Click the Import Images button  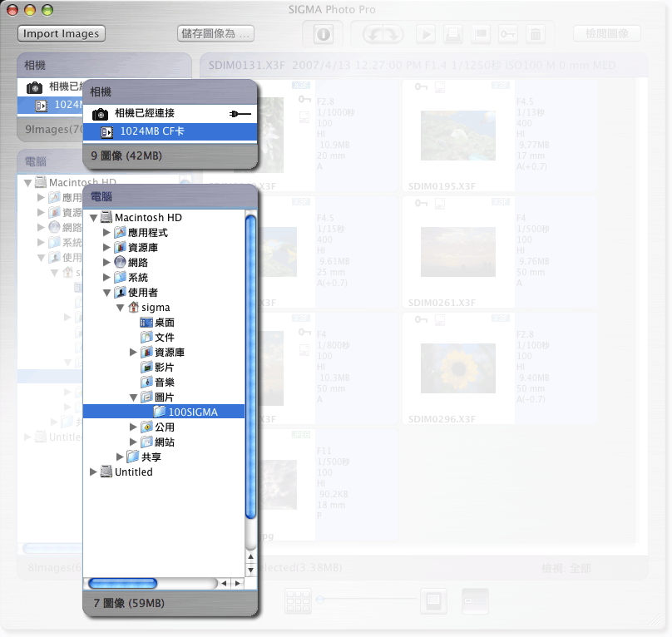[62, 33]
